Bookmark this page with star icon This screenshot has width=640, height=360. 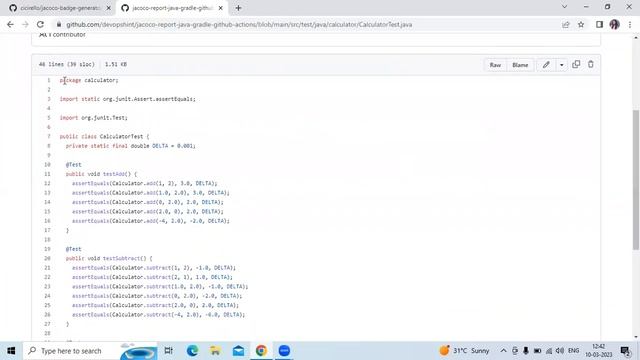pos(581,25)
